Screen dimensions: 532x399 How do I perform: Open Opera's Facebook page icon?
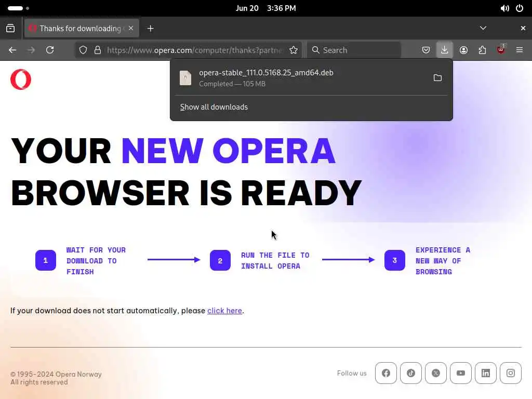tap(386, 373)
